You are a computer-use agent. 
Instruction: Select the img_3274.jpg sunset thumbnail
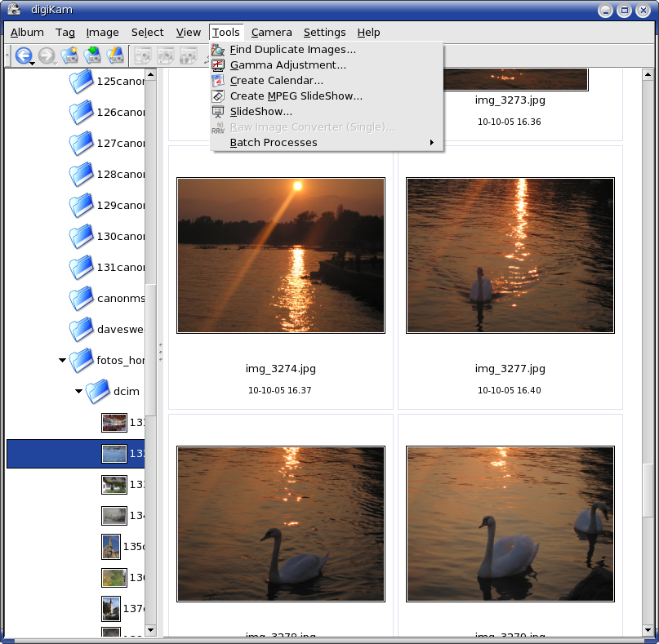[x=281, y=255]
